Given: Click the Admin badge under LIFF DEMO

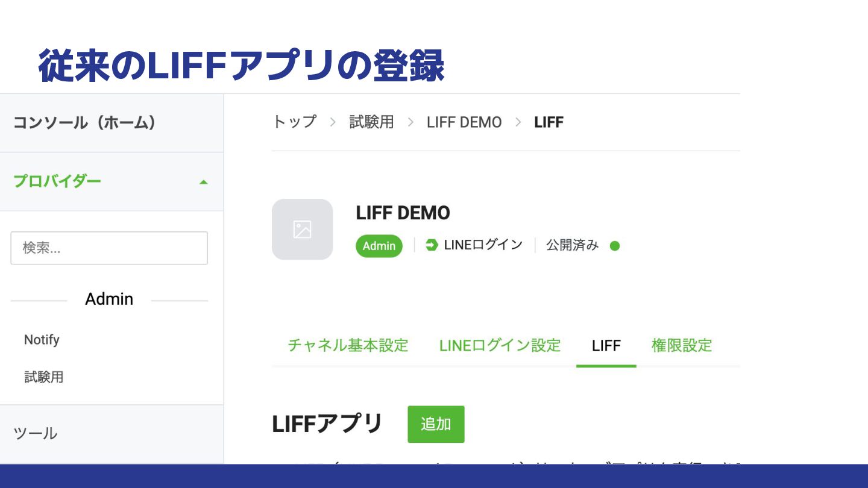Looking at the screenshot, I should coord(379,246).
